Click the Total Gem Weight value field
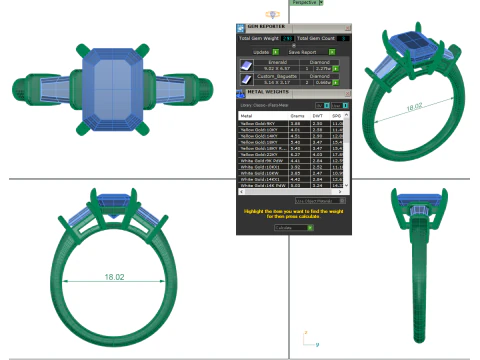 (x=287, y=38)
